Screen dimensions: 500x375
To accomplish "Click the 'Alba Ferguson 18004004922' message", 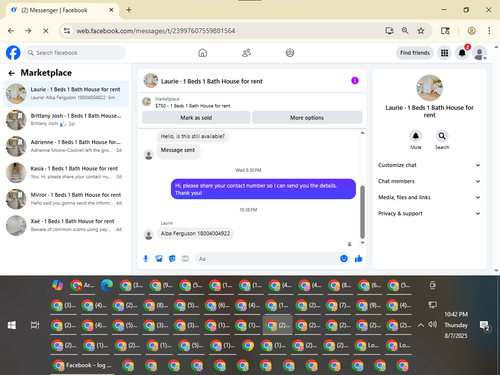I will click(195, 234).
